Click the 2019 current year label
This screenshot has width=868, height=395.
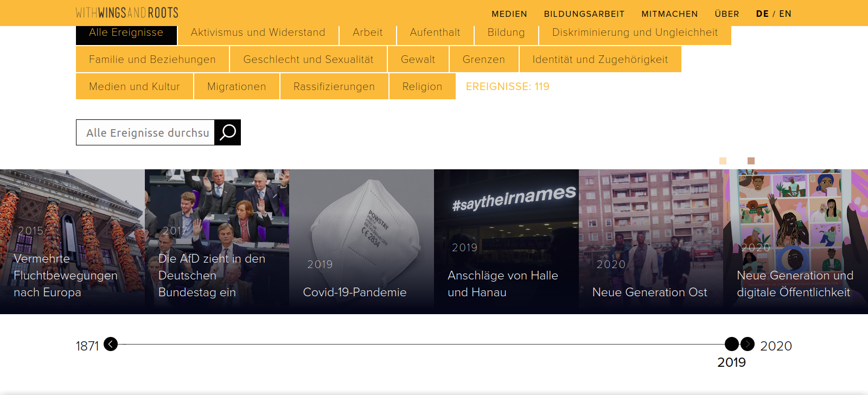tap(732, 362)
